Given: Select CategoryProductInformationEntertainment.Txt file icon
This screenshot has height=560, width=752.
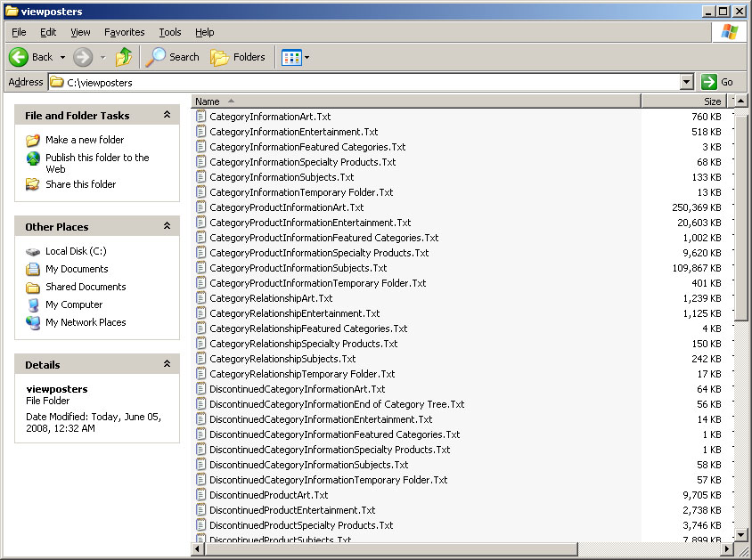Looking at the screenshot, I should (x=201, y=223).
